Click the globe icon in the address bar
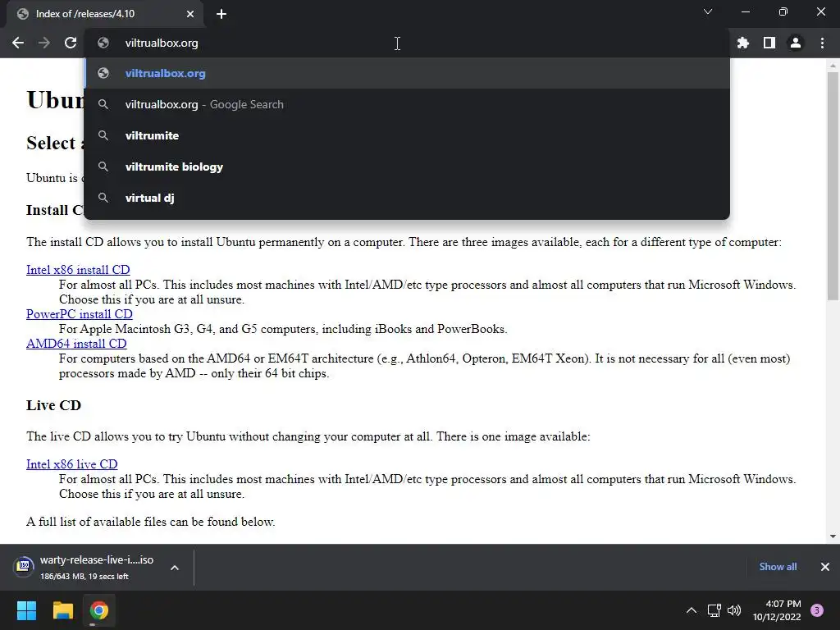The height and width of the screenshot is (630, 840). pyautogui.click(x=103, y=43)
